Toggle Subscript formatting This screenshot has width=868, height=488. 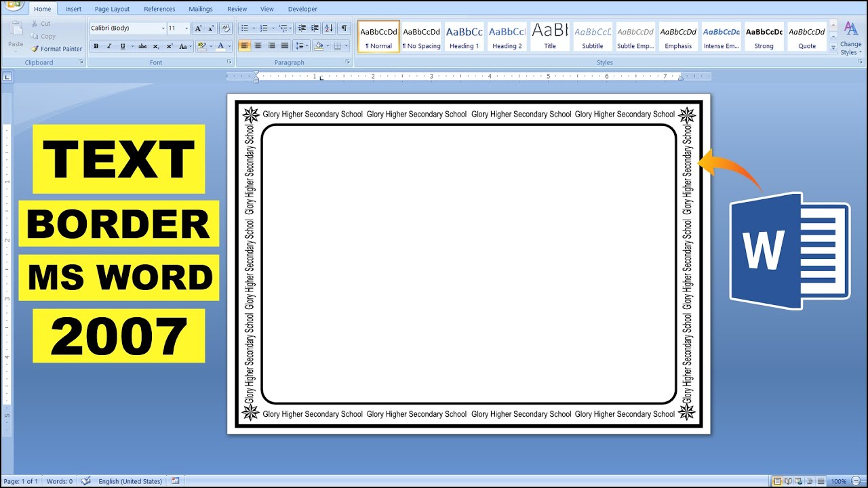click(156, 46)
